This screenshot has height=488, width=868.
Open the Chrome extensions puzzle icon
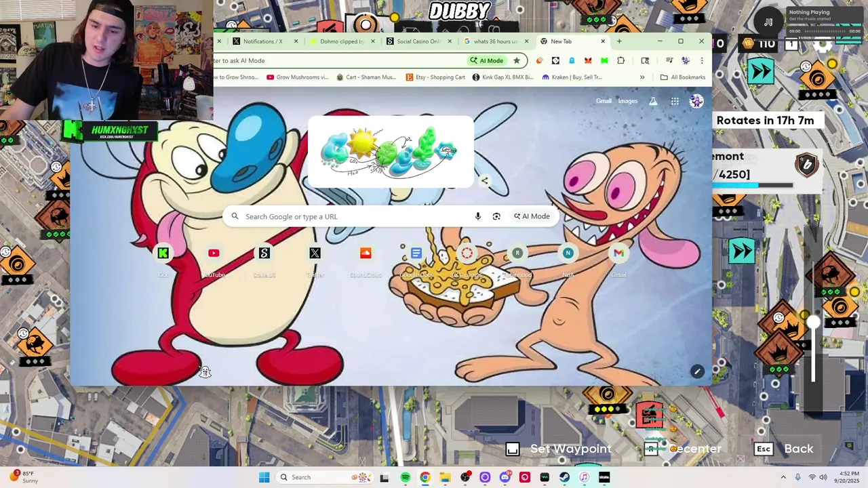tap(620, 60)
